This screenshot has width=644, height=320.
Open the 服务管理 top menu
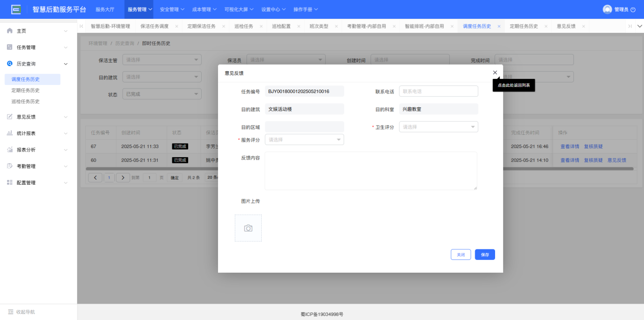click(140, 9)
